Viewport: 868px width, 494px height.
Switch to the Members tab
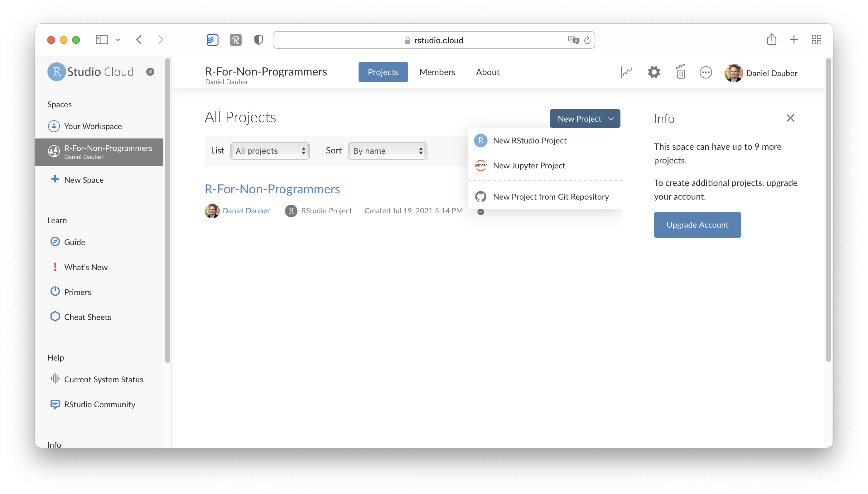pyautogui.click(x=437, y=72)
